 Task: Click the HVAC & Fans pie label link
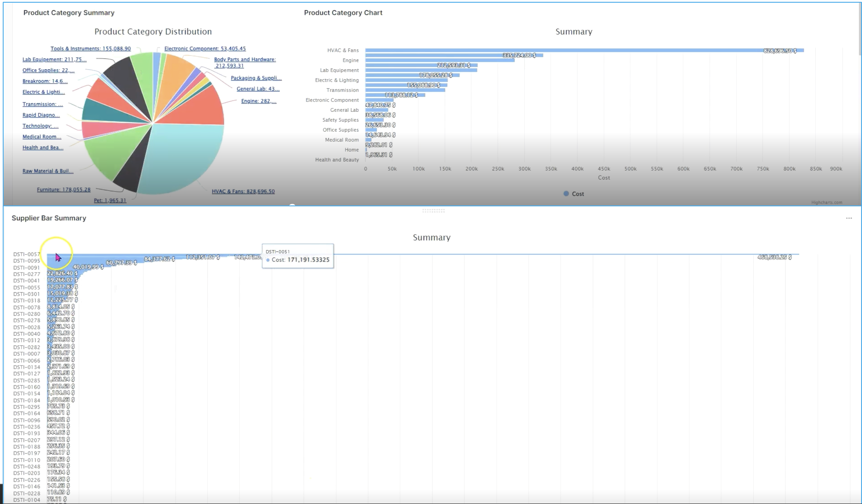[243, 191]
